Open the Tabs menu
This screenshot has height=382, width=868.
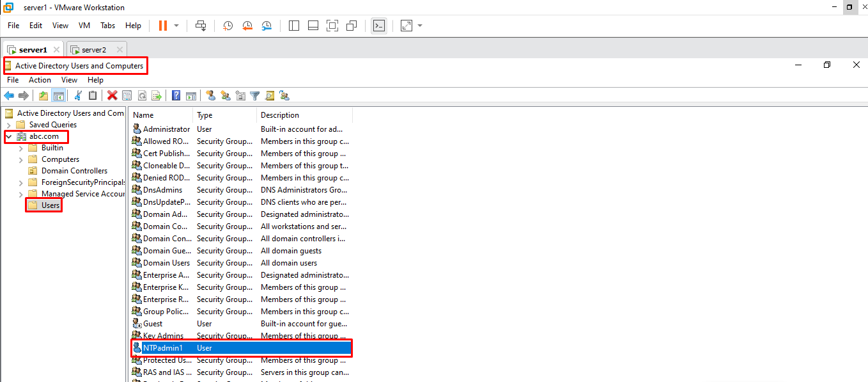(108, 26)
